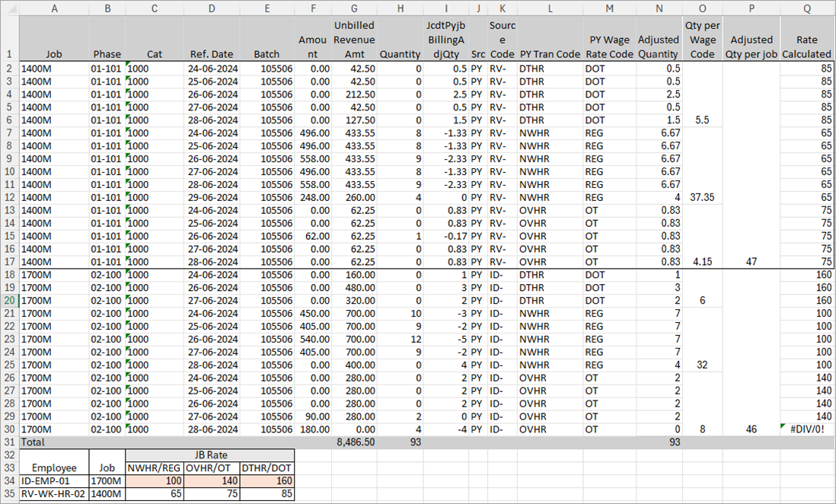The width and height of the screenshot is (836, 504).
Task: Select row 20 header
Action: click(10, 300)
